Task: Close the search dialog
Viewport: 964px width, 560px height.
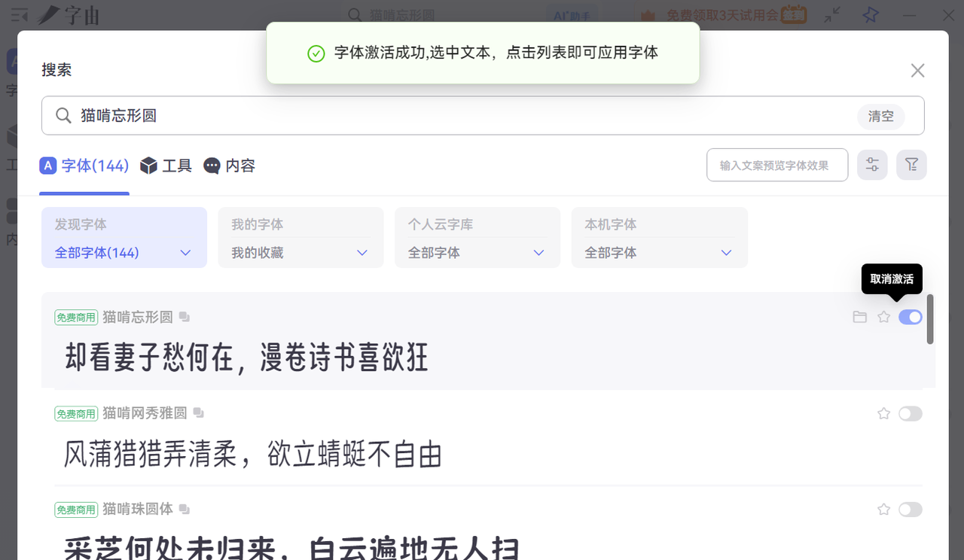Action: point(917,71)
